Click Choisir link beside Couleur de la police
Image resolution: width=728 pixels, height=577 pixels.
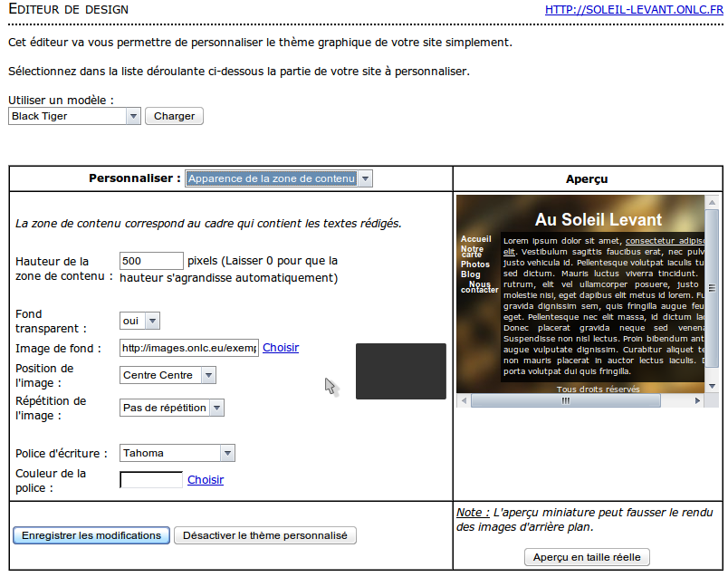(206, 480)
